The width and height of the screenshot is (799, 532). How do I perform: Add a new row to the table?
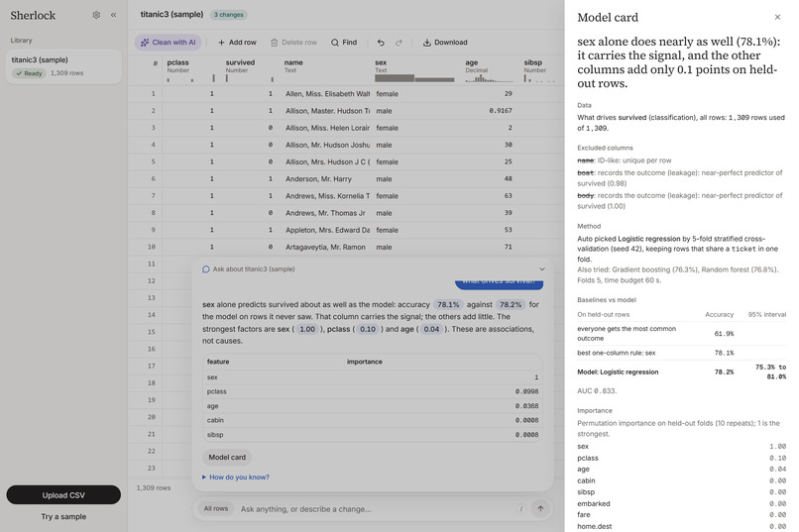(x=237, y=43)
